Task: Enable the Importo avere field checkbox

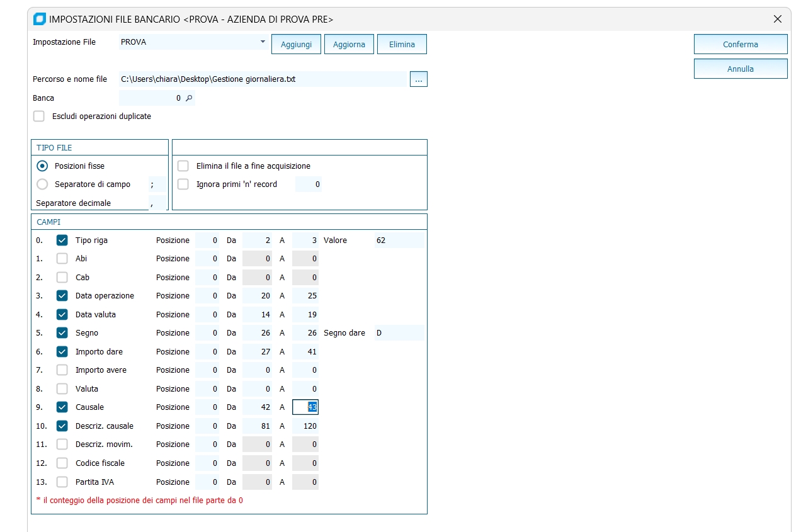Action: tap(62, 370)
